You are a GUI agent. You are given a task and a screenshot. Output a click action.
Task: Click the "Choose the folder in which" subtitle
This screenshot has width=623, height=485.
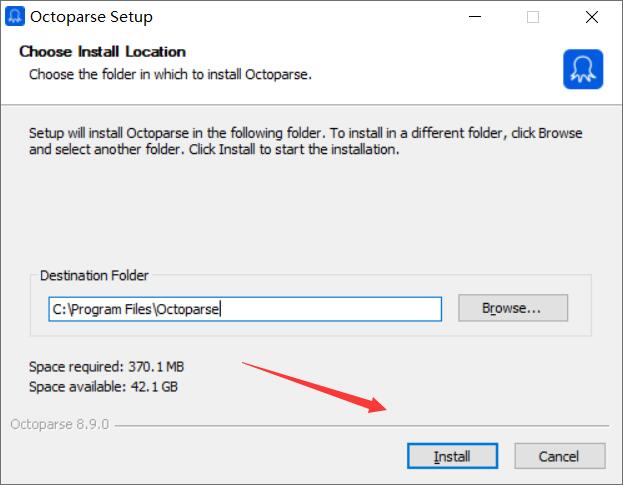(x=170, y=74)
